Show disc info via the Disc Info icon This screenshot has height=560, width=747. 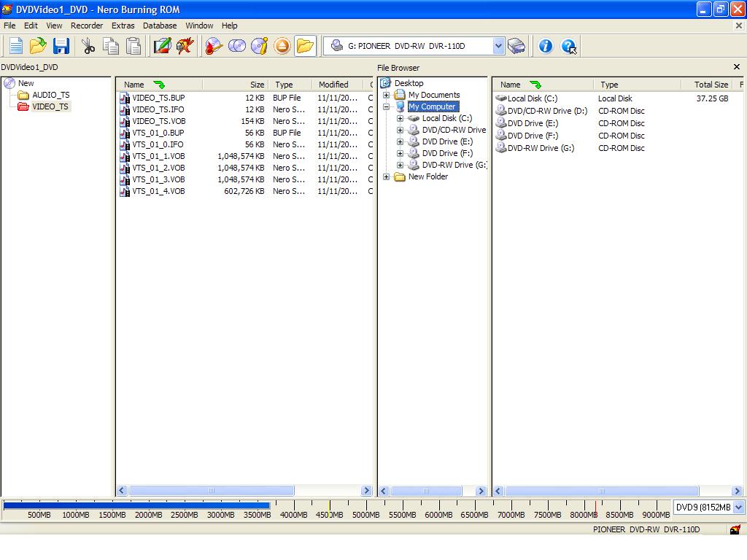(259, 46)
